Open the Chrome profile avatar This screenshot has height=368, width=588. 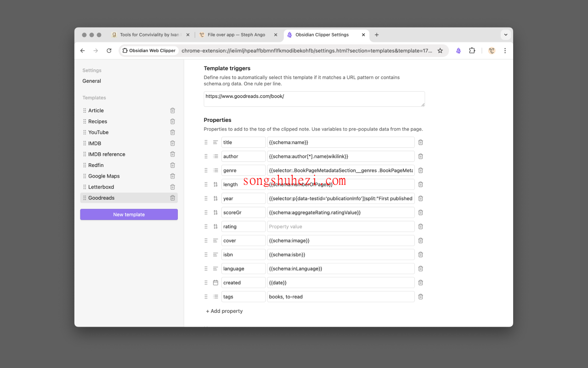492,51
